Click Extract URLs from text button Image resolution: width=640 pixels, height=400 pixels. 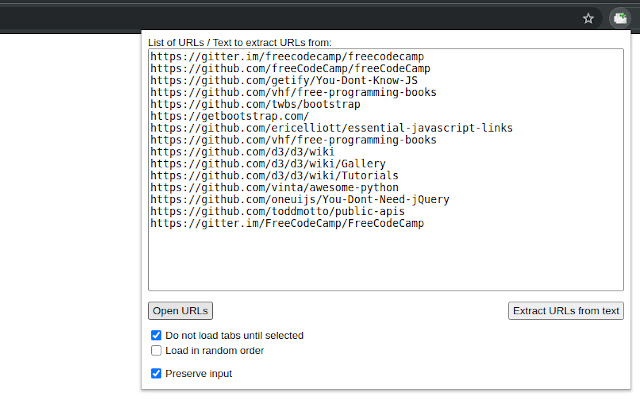point(566,311)
